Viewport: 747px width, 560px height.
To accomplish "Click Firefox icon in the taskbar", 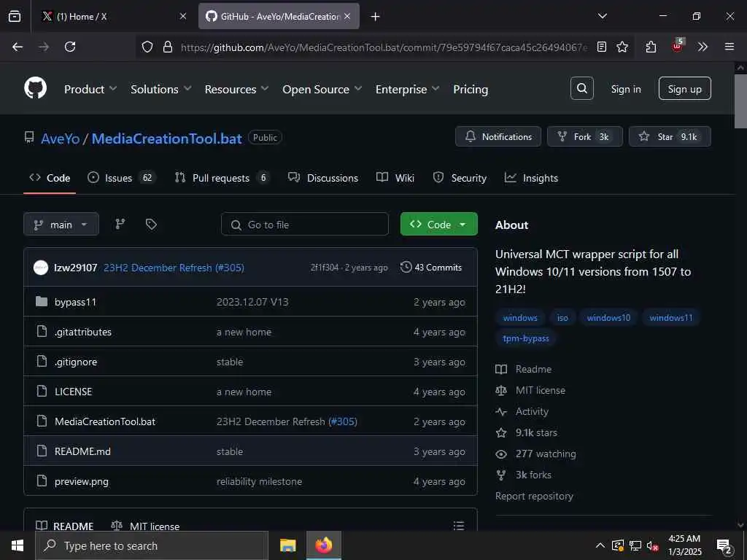I will tap(323, 545).
